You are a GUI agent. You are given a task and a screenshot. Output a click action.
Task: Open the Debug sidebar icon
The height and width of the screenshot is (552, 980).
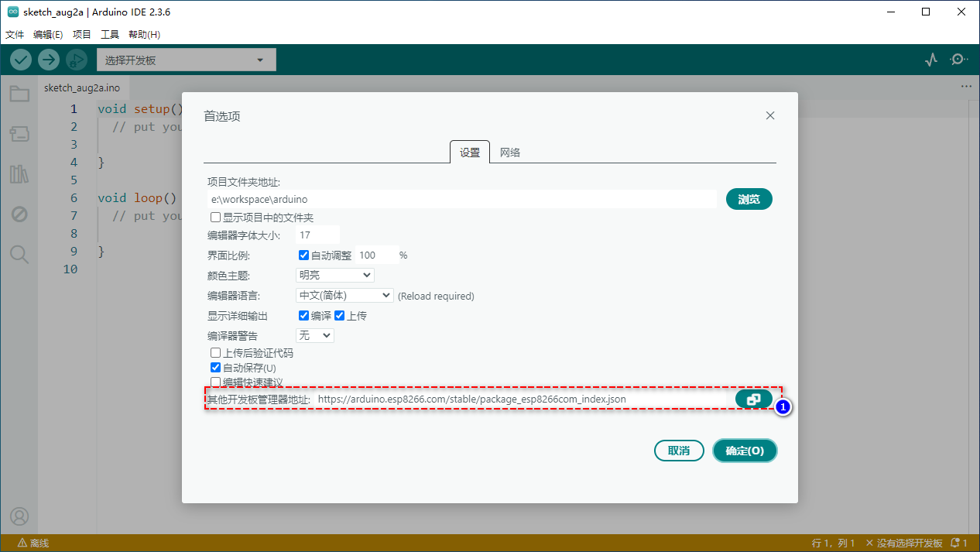(19, 214)
